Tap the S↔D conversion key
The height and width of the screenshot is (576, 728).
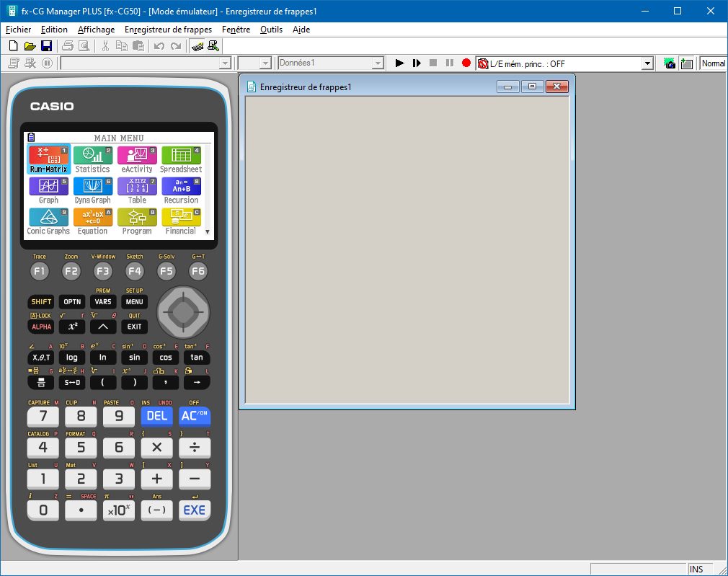coord(72,382)
